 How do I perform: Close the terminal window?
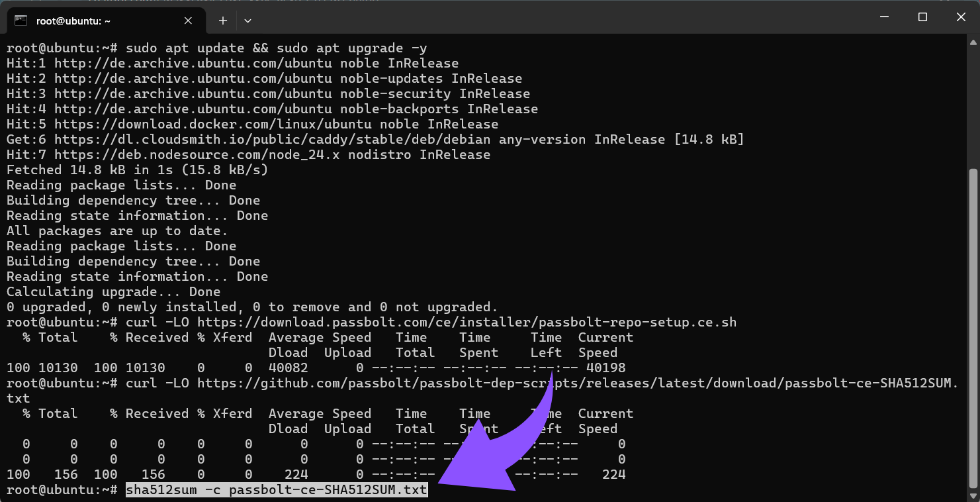(961, 17)
